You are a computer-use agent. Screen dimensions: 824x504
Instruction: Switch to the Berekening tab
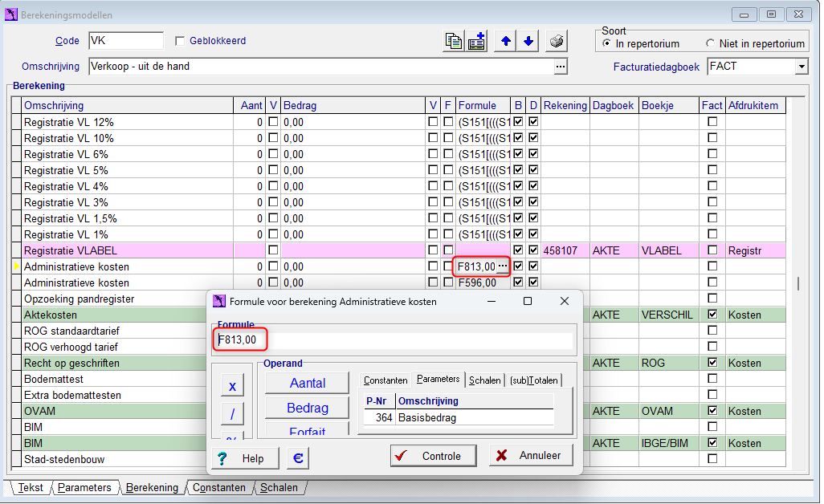[x=152, y=488]
